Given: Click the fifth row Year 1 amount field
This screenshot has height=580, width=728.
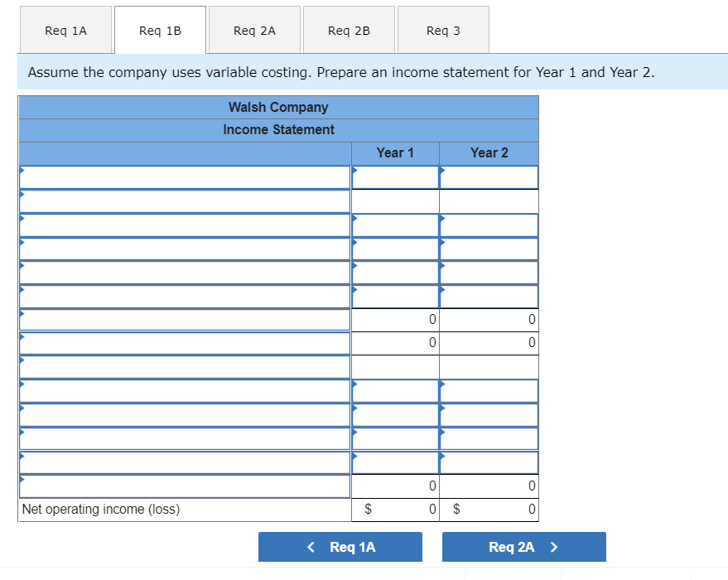Looking at the screenshot, I should click(x=395, y=272).
